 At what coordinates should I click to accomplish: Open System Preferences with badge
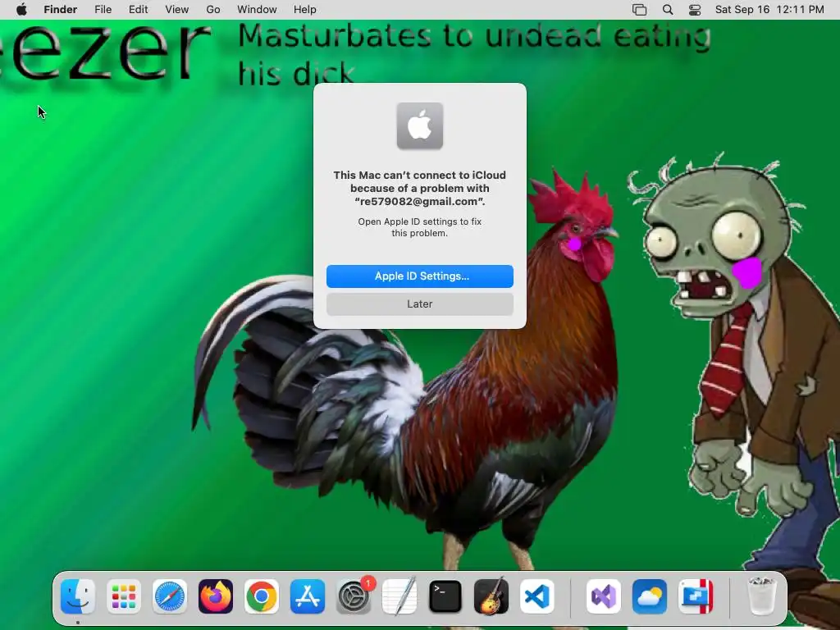[x=354, y=596]
